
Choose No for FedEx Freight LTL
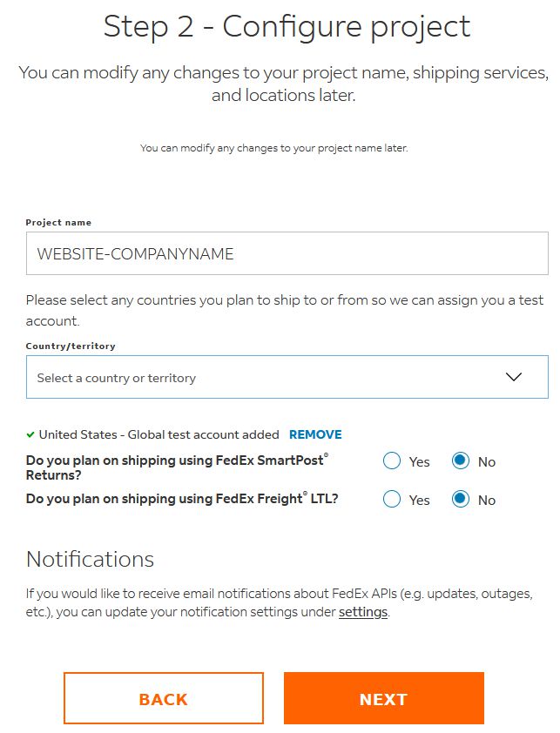click(461, 500)
